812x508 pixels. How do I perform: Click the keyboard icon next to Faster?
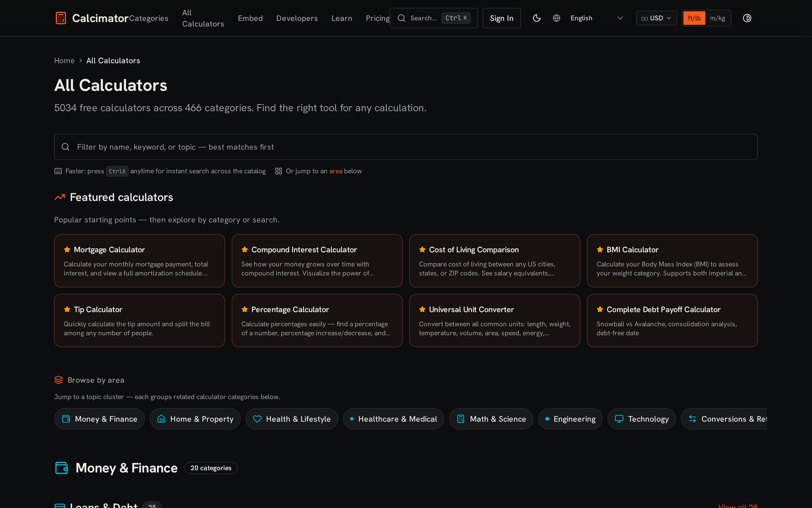pos(58,171)
